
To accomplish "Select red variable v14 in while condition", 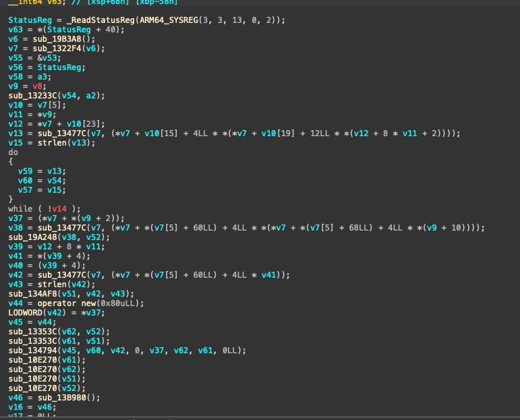I will pyautogui.click(x=59, y=209).
